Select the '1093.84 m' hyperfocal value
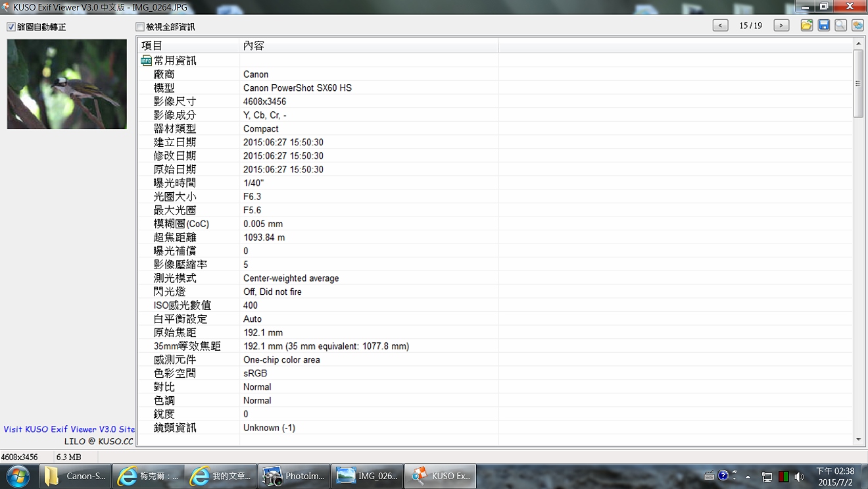Viewport: 868px width, 489px height. coord(264,238)
